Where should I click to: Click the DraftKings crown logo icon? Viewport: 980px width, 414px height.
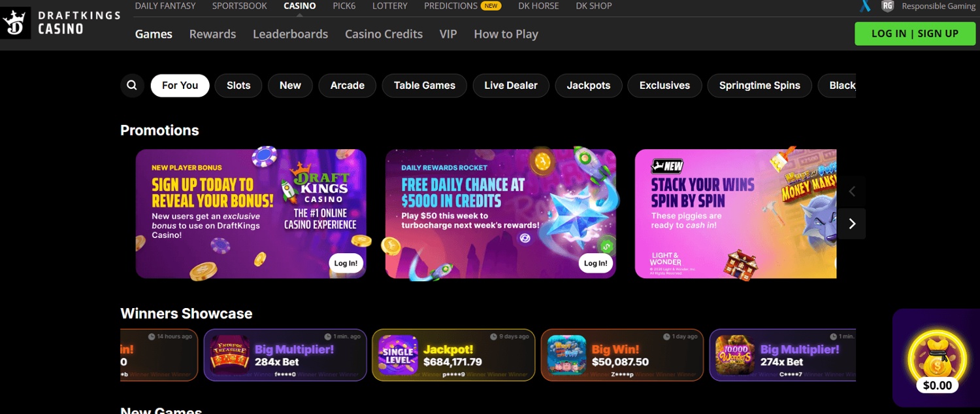pos(16,24)
